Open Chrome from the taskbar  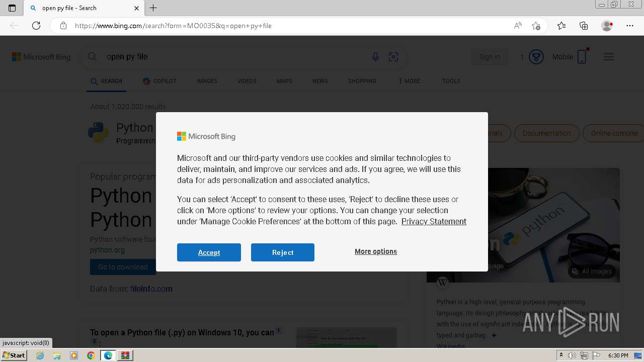91,355
